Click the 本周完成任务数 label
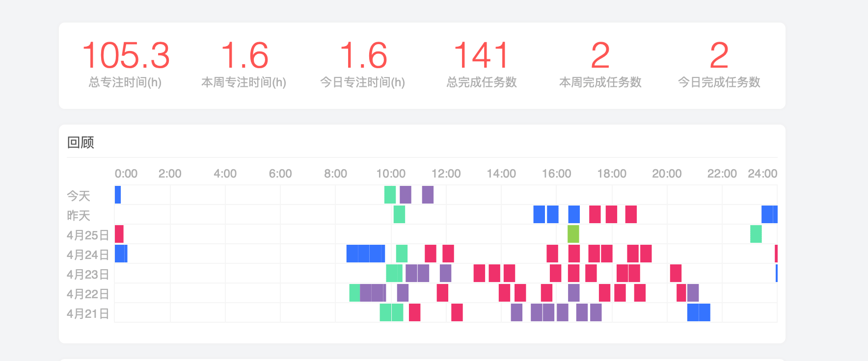Screen dimensions: 868x361 [600, 82]
